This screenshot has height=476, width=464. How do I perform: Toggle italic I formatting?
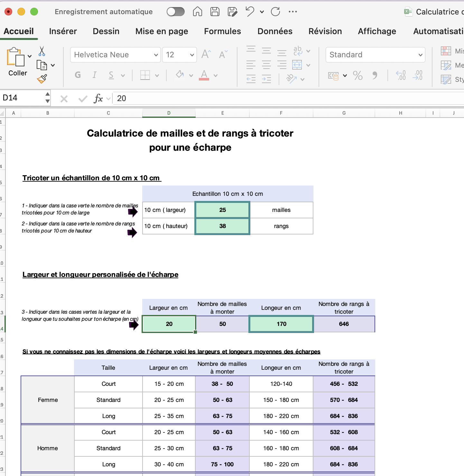coord(94,75)
